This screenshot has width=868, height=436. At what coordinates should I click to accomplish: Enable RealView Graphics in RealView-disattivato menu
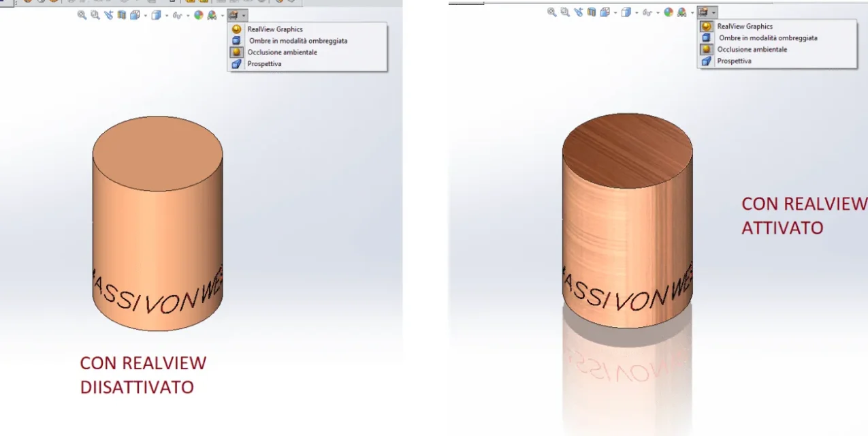(x=307, y=29)
